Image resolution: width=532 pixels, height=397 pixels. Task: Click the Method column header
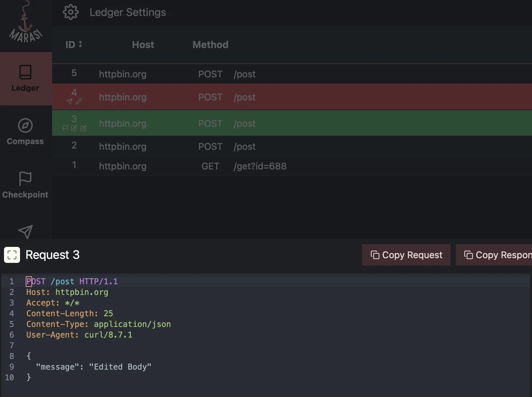210,45
